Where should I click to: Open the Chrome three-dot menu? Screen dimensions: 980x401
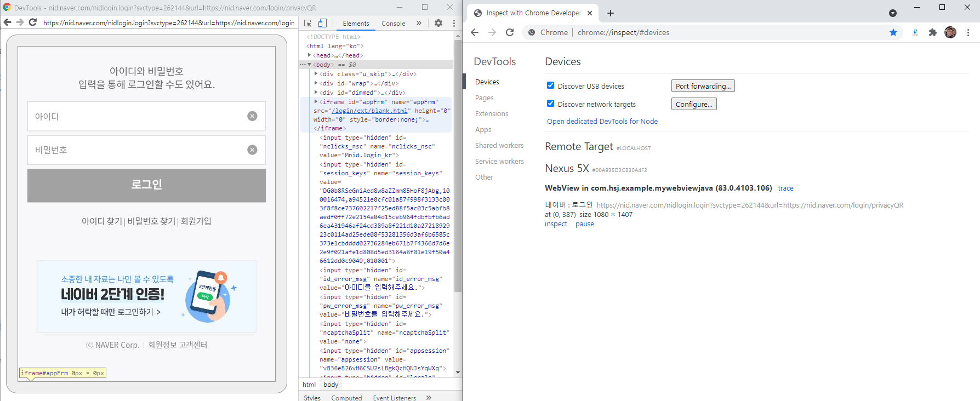968,32
